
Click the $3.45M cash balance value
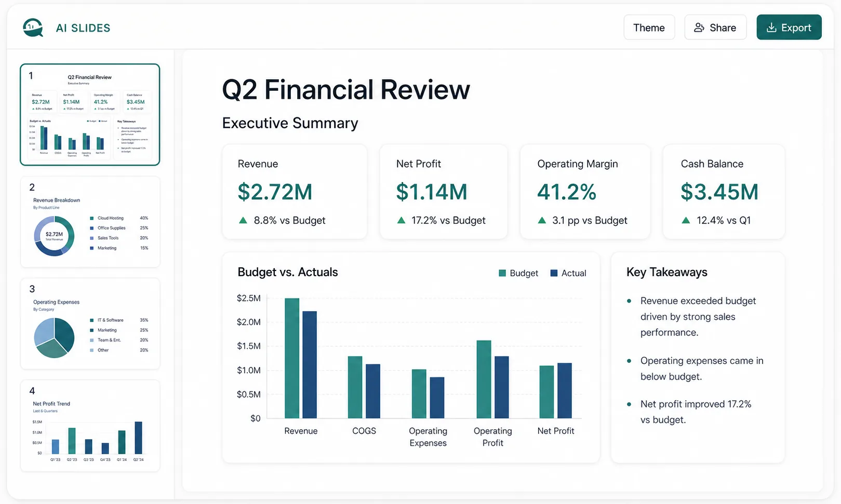[719, 192]
